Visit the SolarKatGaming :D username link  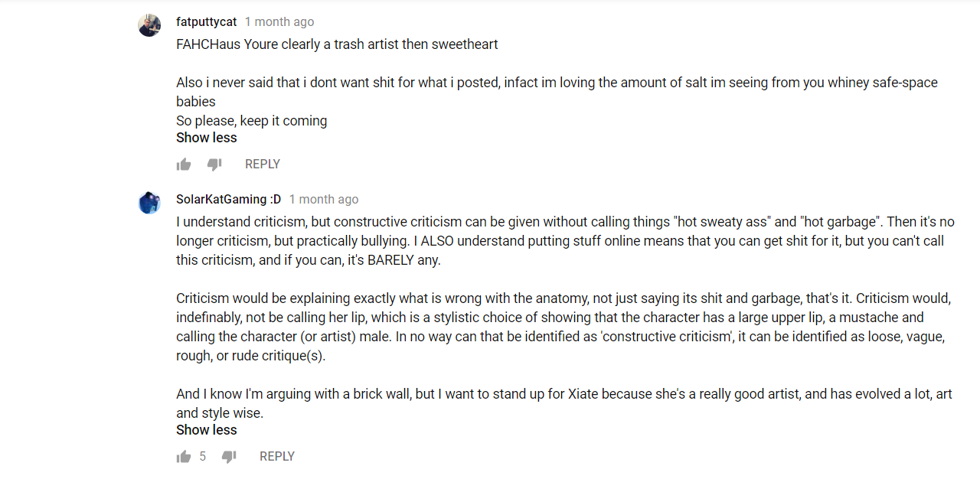(229, 200)
